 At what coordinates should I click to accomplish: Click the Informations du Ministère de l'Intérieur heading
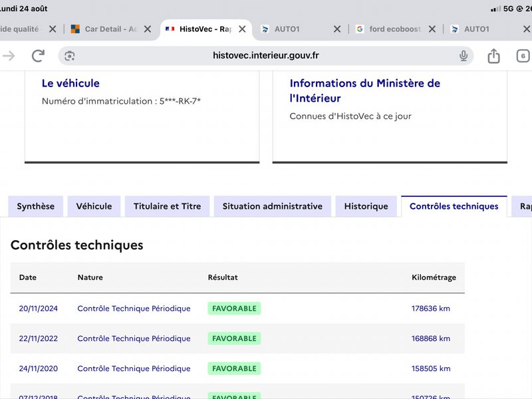(364, 90)
